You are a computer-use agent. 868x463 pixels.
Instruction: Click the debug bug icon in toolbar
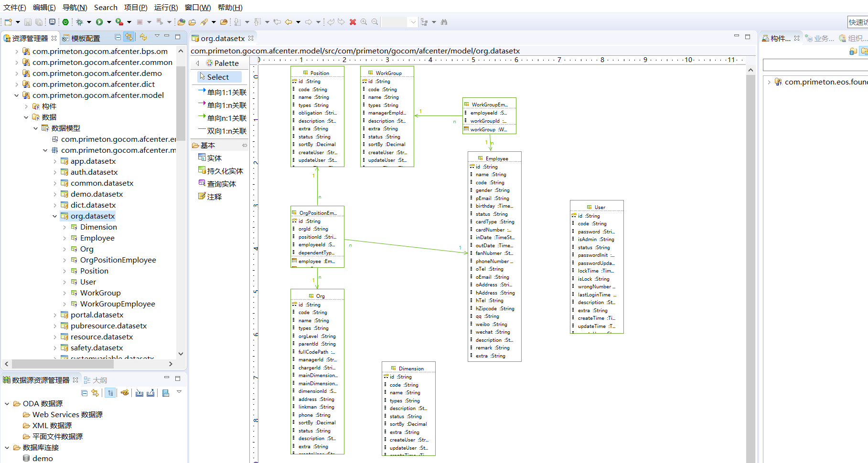coord(80,22)
